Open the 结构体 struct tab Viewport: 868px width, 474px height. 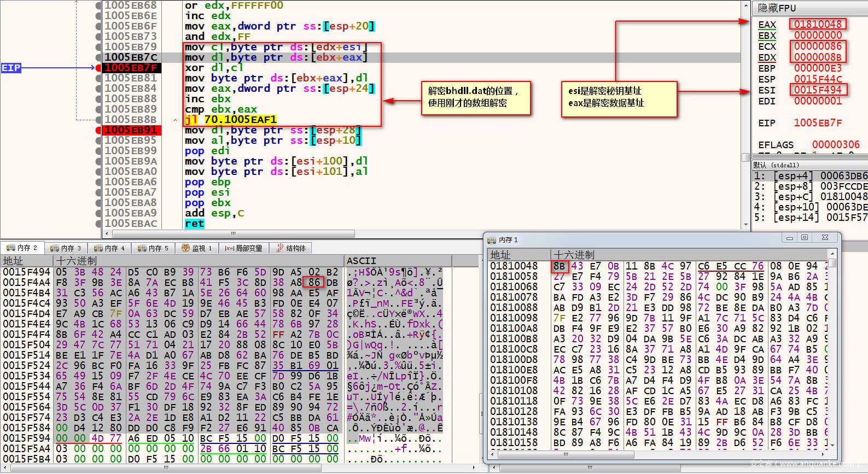coord(291,248)
